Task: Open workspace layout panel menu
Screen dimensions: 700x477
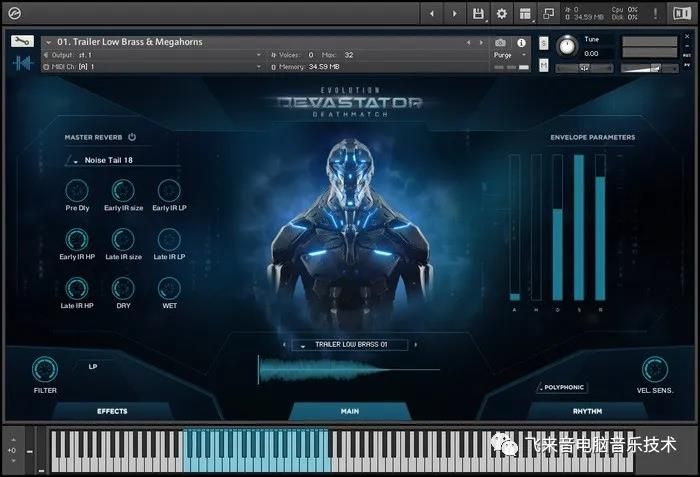Action: [x=525, y=14]
